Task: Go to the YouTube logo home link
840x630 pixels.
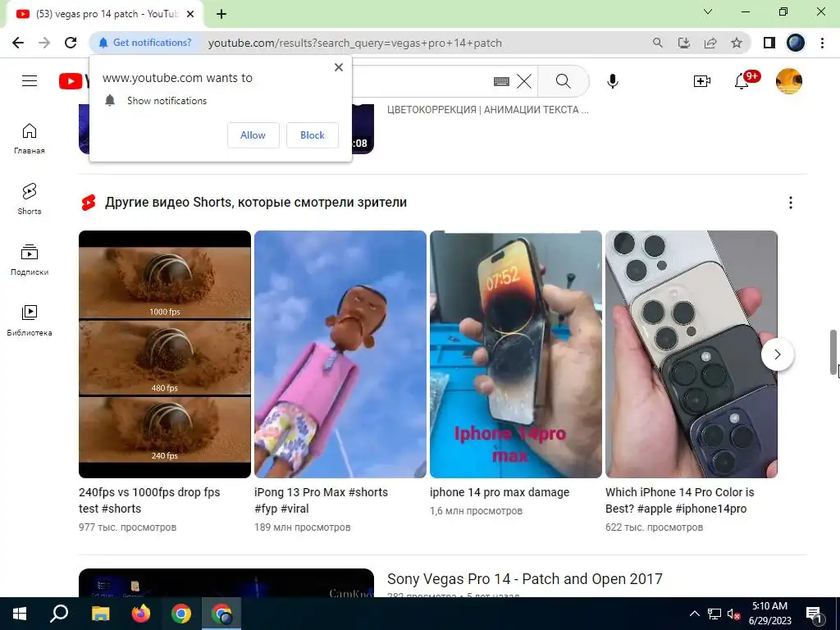Action: 74,81
